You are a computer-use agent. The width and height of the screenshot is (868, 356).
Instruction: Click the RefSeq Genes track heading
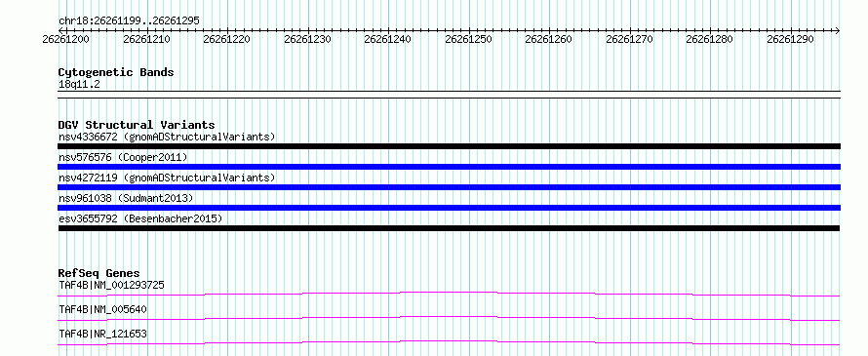[99, 273]
